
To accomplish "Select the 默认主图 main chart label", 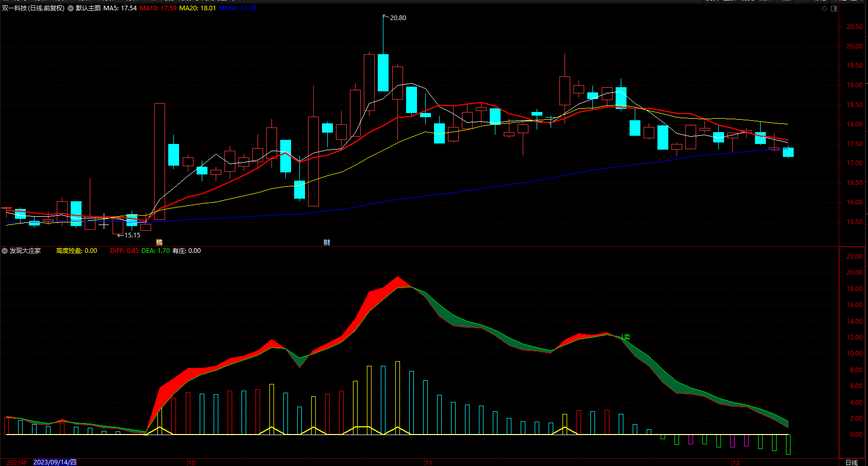I will [x=88, y=8].
